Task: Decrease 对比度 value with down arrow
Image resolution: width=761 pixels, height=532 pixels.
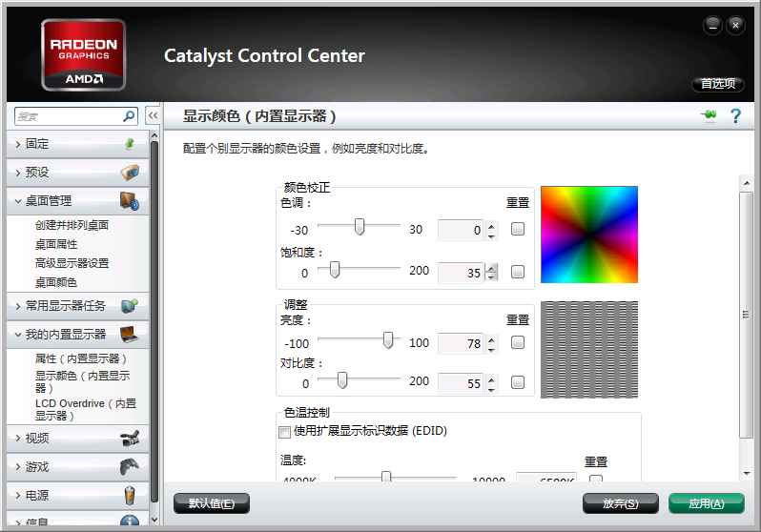Action: [492, 389]
